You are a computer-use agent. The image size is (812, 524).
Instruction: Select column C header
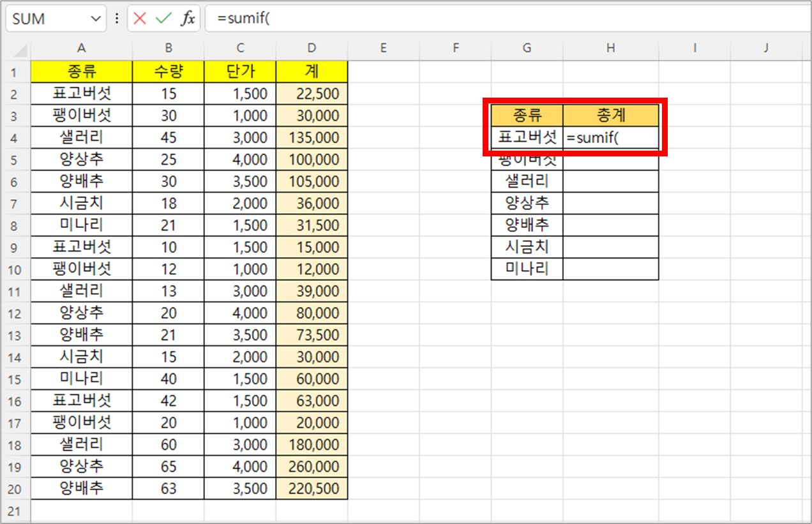240,47
